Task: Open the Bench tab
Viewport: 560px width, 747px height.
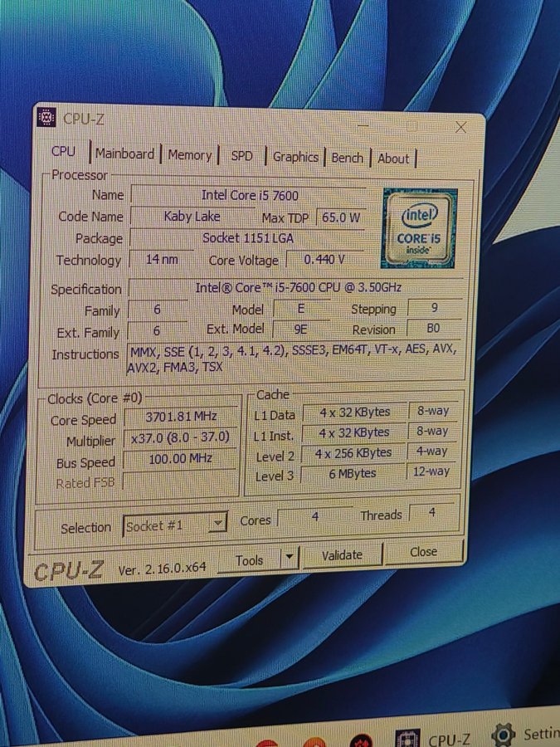Action: [347, 158]
